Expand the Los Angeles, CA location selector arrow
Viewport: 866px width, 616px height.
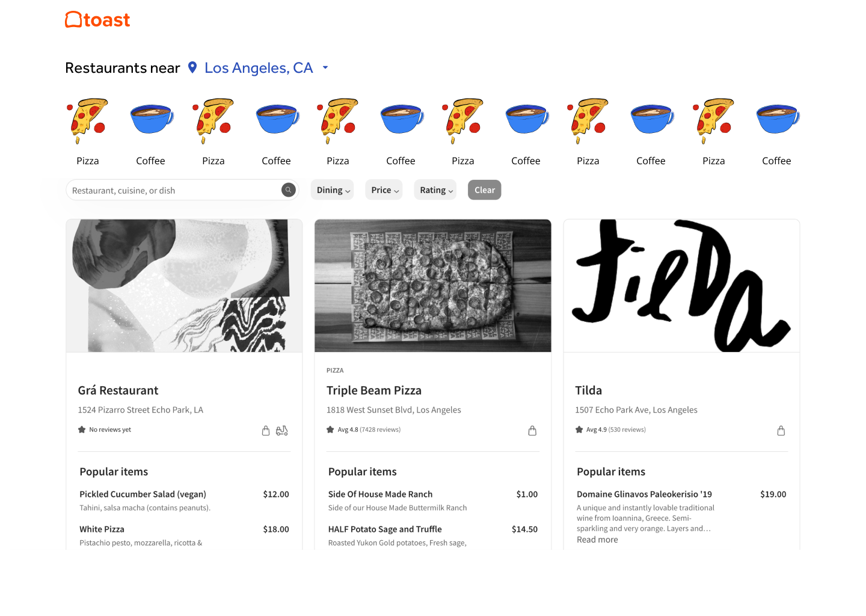(x=325, y=67)
